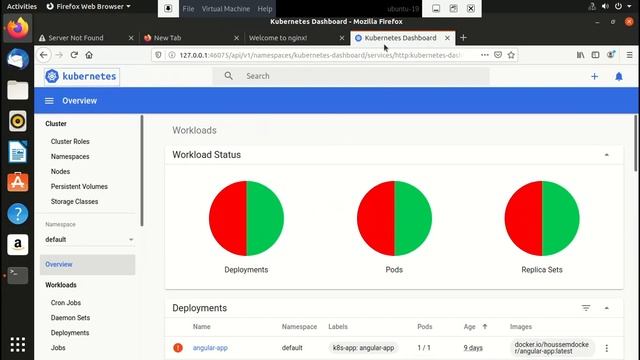Screen dimensions: 640x360
Task: Bookmark this page with the star
Action: coord(511,55)
